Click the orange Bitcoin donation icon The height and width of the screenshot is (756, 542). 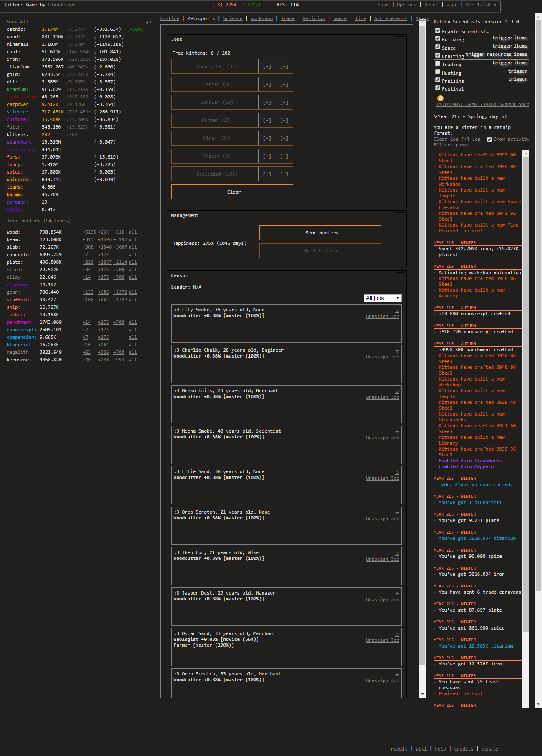pyautogui.click(x=440, y=98)
